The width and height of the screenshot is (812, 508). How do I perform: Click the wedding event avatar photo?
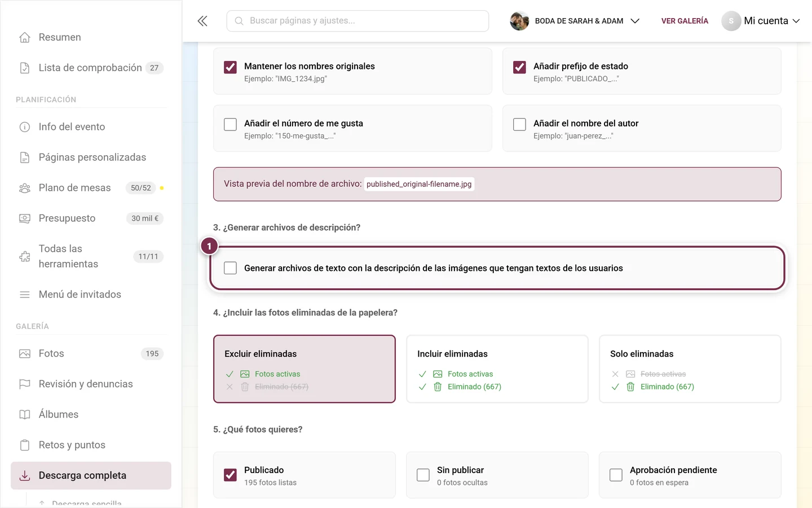pos(519,21)
